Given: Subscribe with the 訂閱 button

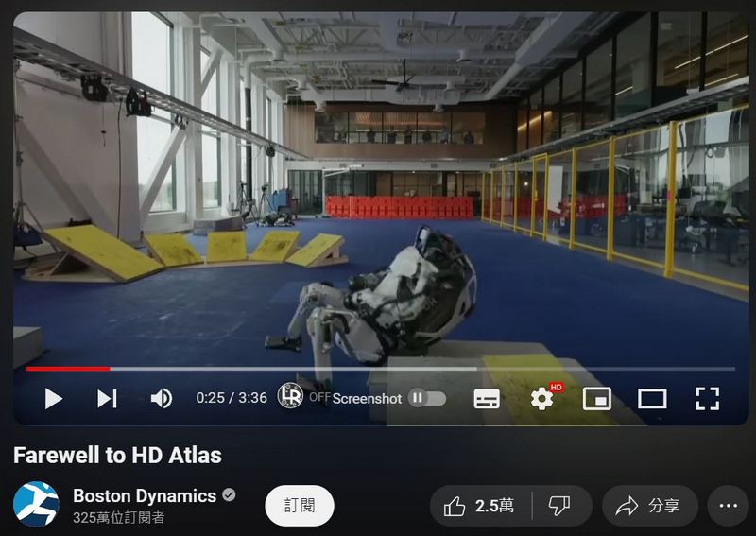Looking at the screenshot, I should coord(300,506).
